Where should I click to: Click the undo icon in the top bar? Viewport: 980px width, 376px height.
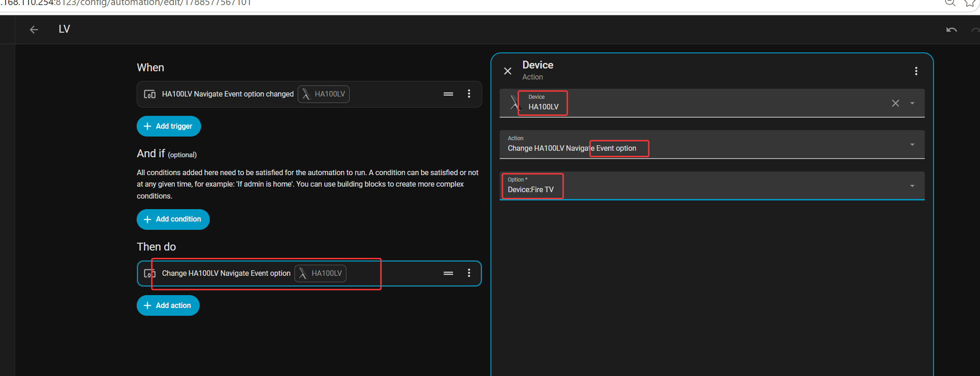click(x=951, y=30)
